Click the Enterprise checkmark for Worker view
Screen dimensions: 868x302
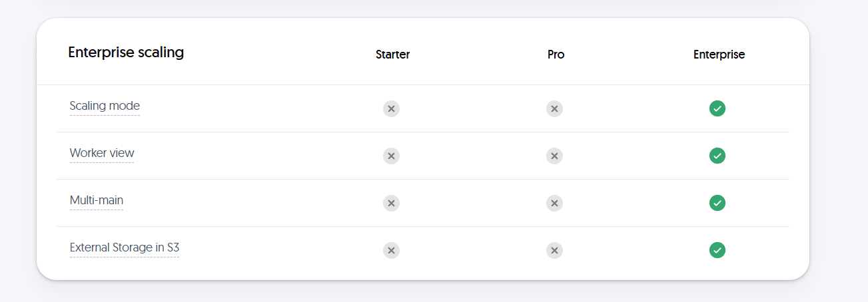click(717, 156)
